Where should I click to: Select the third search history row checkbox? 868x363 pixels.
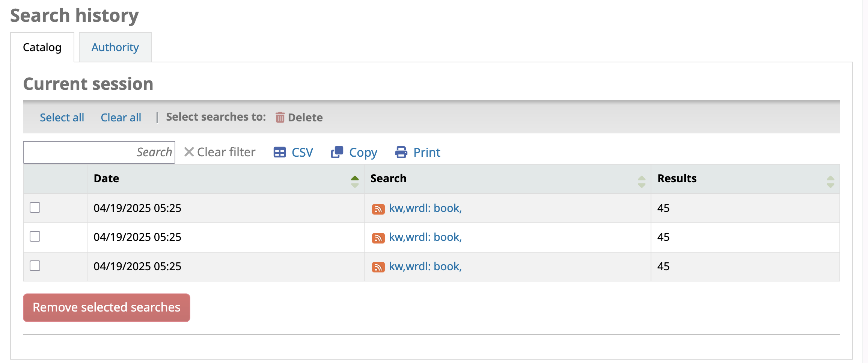point(35,266)
